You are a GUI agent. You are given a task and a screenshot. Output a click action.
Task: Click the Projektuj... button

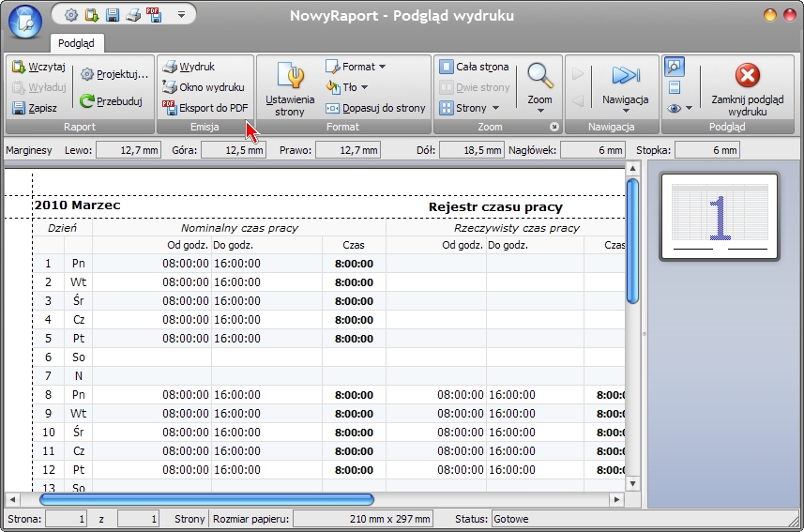[114, 74]
